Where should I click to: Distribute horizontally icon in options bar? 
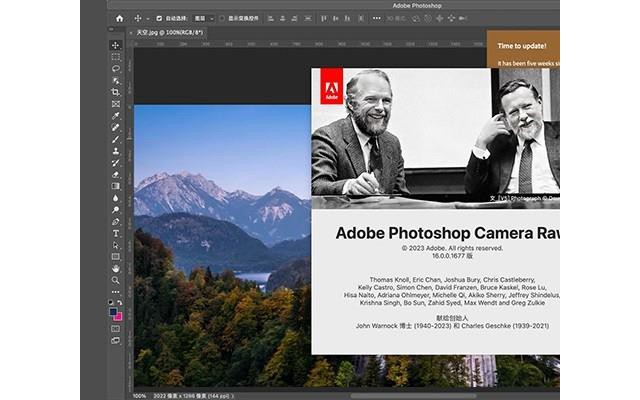pyautogui.click(x=308, y=18)
